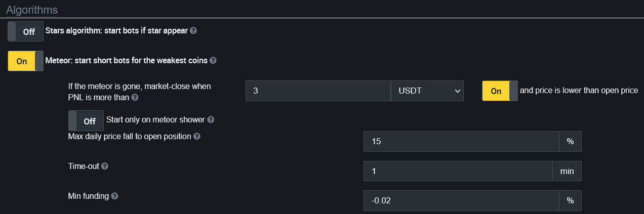Disable the price lower than open price toggle
This screenshot has height=214, width=644.
pyautogui.click(x=499, y=91)
